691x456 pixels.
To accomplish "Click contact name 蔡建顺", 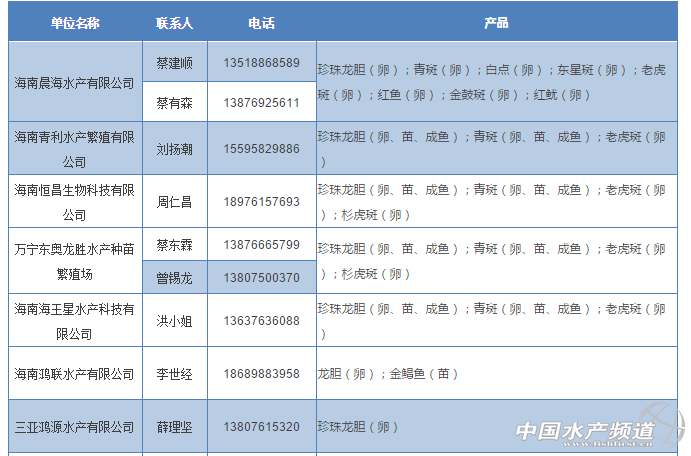I will point(175,63).
